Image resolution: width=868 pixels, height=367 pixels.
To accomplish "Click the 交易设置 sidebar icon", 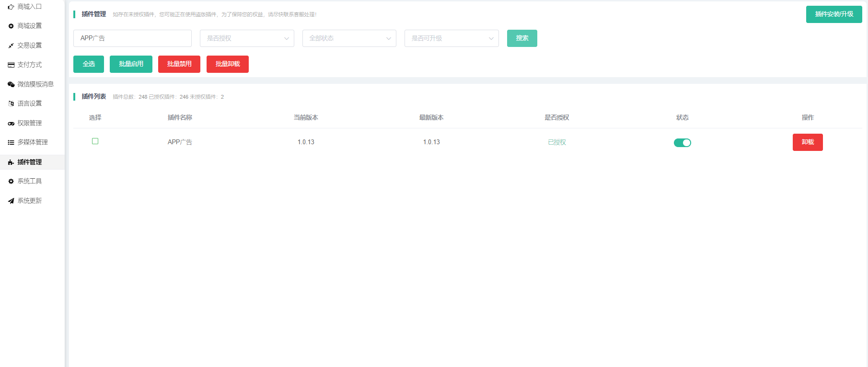I will pyautogui.click(x=11, y=46).
